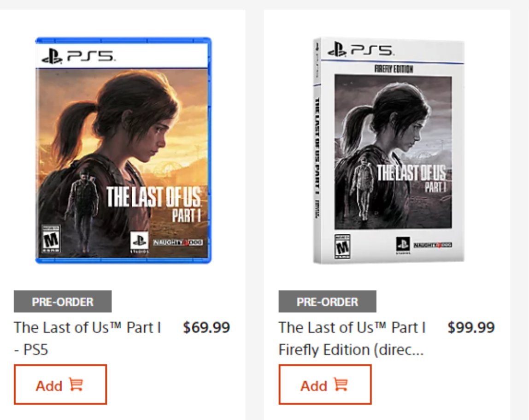Click the $69.99 price
This screenshot has height=420, width=529.
[x=206, y=327]
